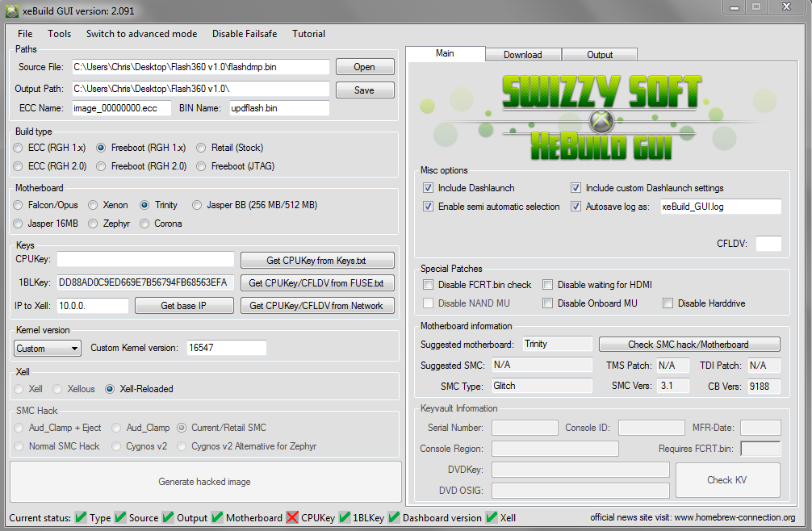Screen dimensions: 812x531
Task: Click the ECC Name field
Action: pyautogui.click(x=121, y=108)
